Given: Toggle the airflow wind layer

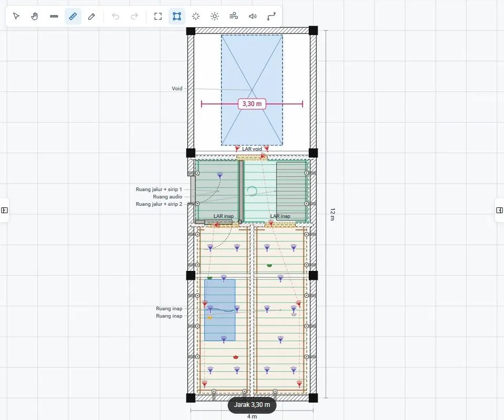Looking at the screenshot, I should click(x=234, y=16).
